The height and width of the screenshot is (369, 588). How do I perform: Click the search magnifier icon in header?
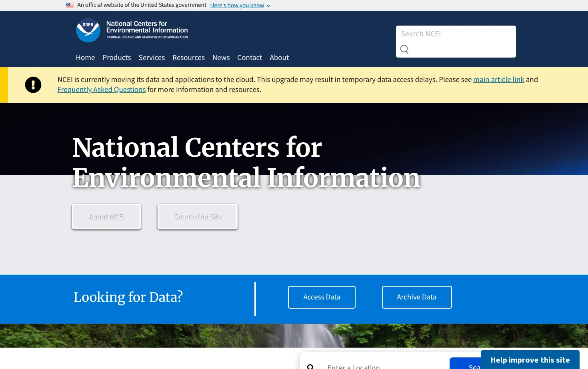pyautogui.click(x=404, y=50)
